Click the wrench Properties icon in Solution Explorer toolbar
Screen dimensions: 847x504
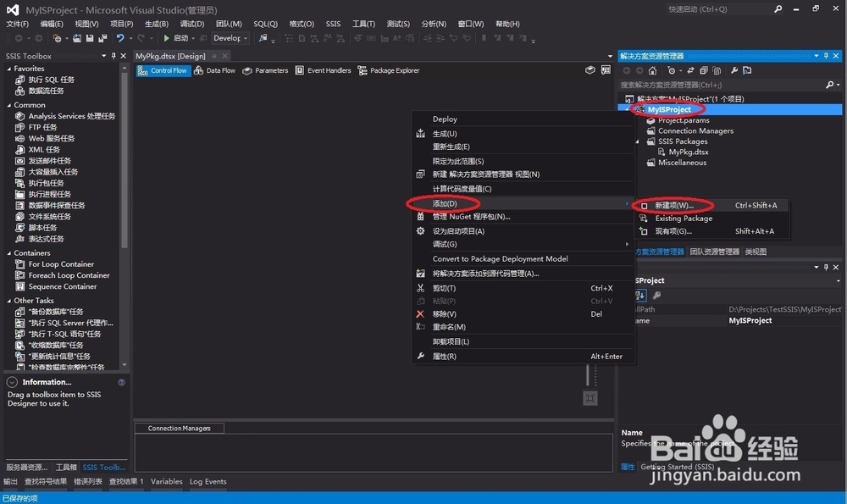tap(734, 70)
